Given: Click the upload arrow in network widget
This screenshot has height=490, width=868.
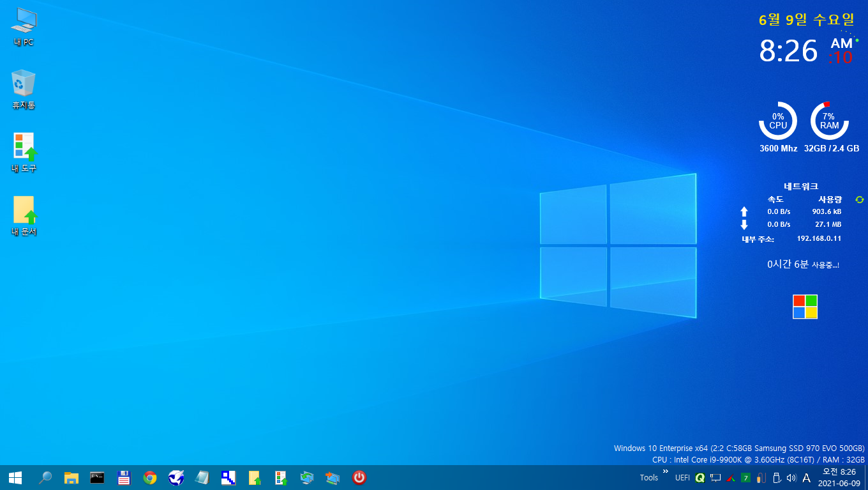Looking at the screenshot, I should pyautogui.click(x=744, y=211).
